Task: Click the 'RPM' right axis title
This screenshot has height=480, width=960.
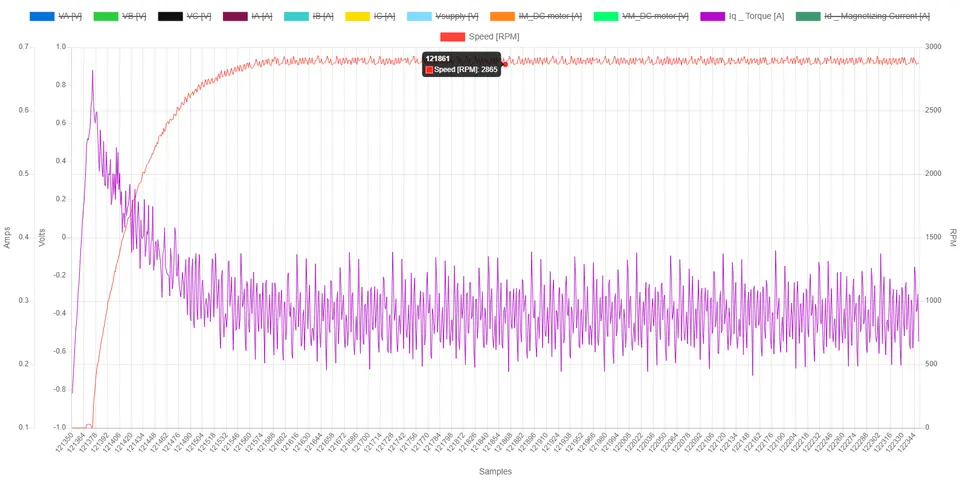Action: tap(952, 238)
